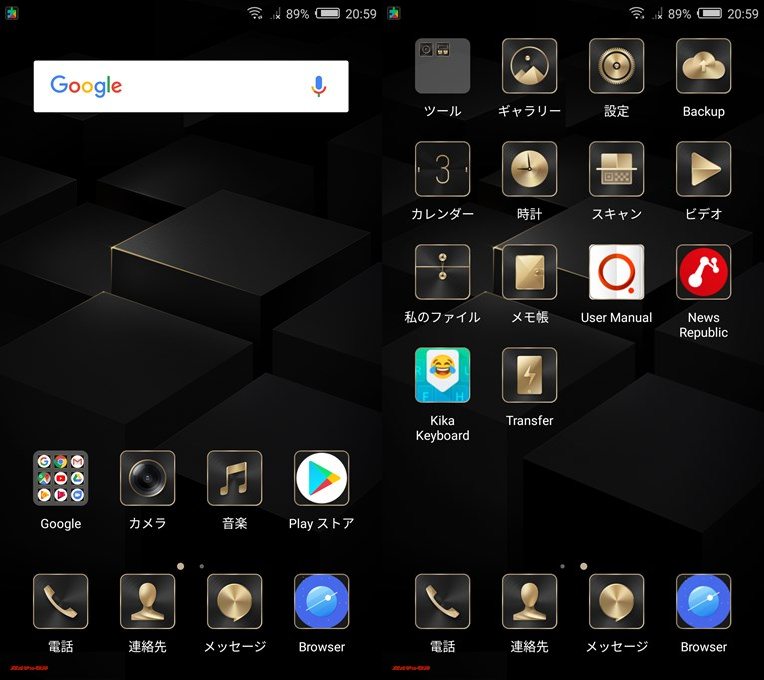Screen dimensions: 764x680
Task: Open the メモ帳 notepad app
Action: coord(529,272)
